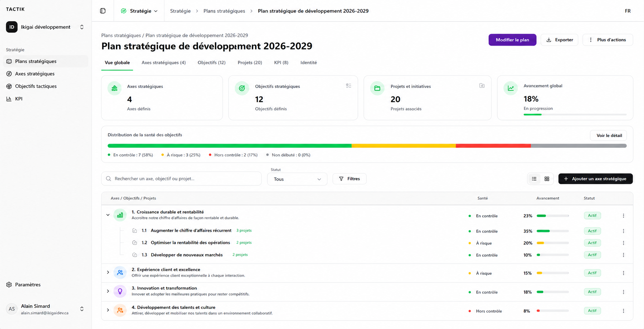Click the Objectifs tactiques sidebar icon
Image resolution: width=644 pixels, height=329 pixels.
point(9,86)
